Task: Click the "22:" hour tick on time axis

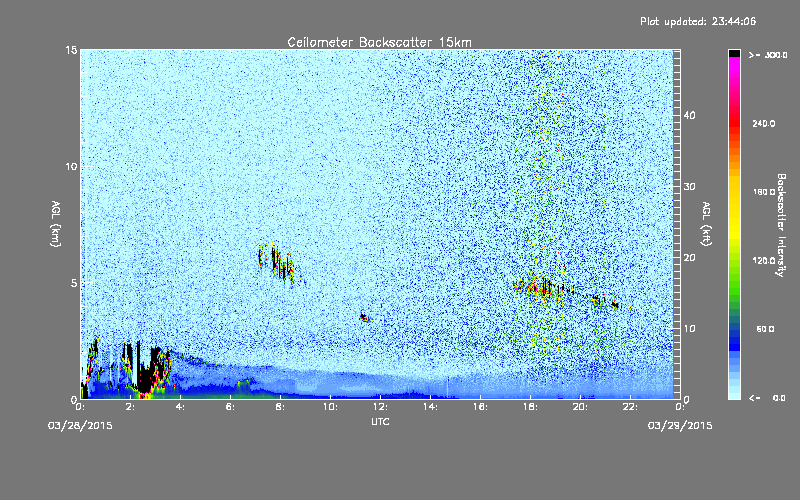Action: (x=630, y=407)
